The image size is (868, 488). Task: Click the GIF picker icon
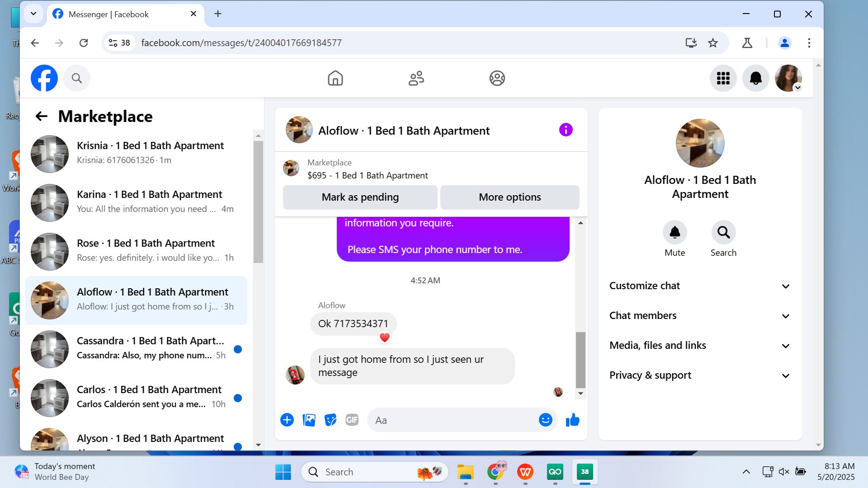coord(352,420)
